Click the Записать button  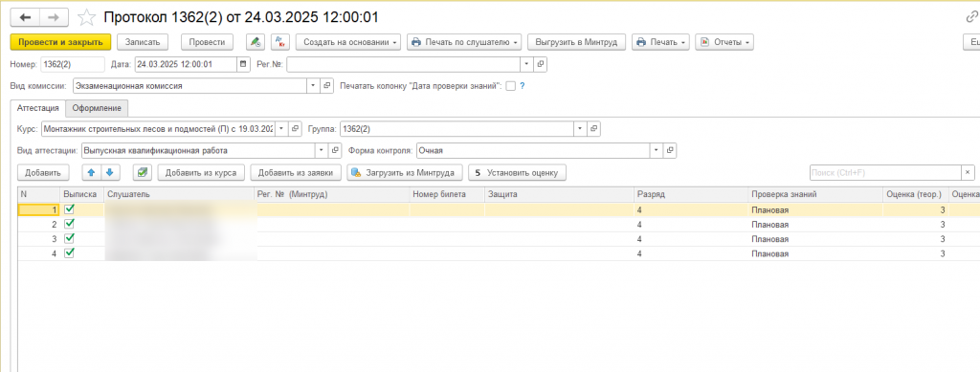(143, 42)
